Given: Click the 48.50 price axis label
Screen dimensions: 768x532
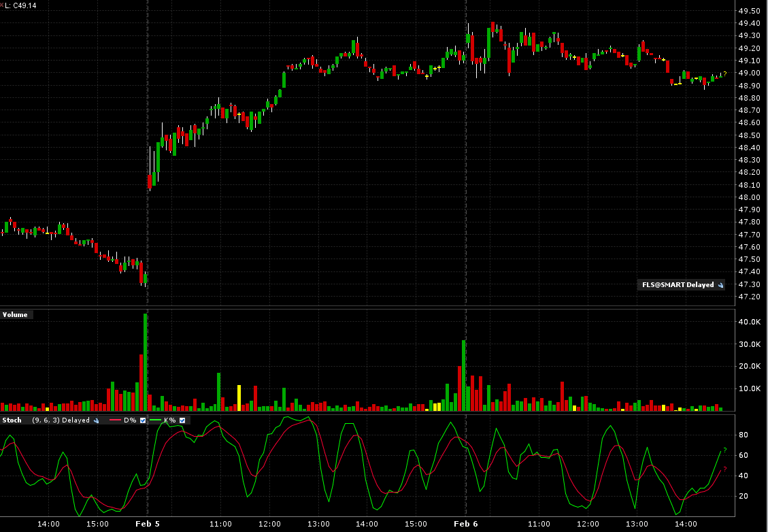Looking at the screenshot, I should click(750, 135).
